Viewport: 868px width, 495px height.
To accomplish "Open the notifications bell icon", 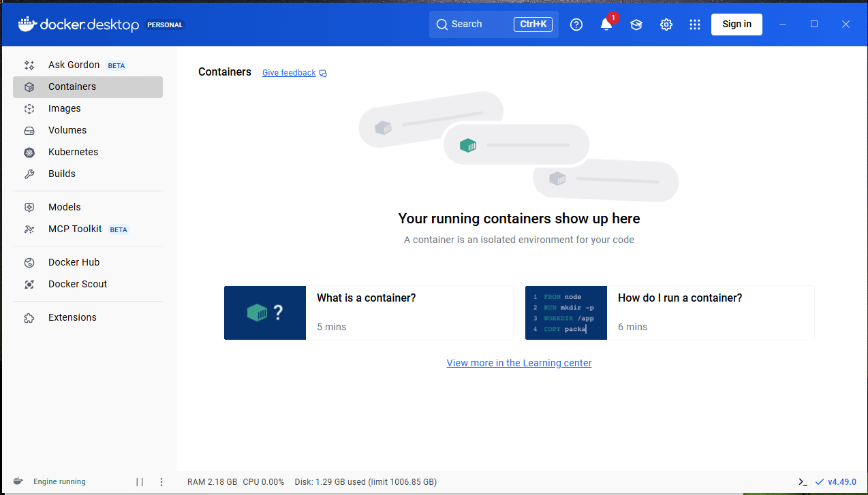I will 606,25.
